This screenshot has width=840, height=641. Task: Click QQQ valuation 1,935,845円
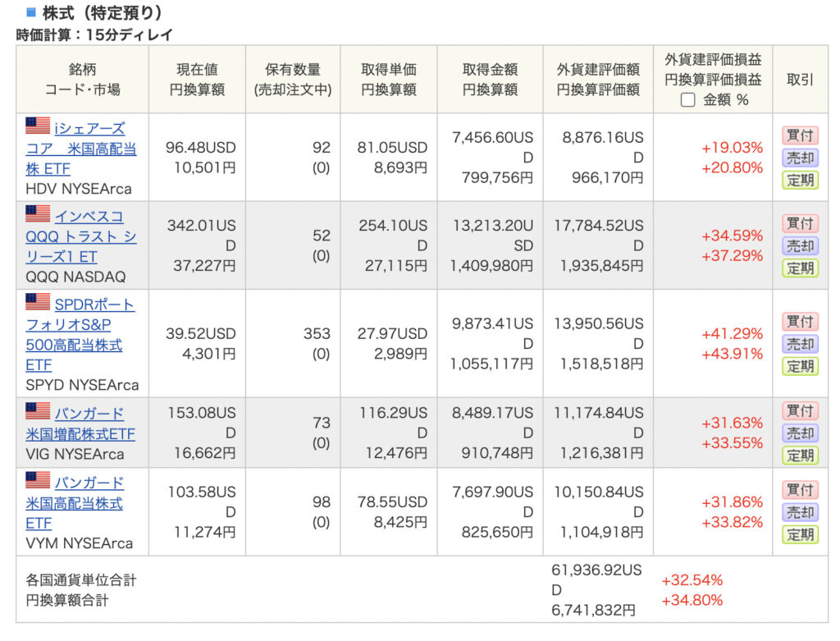601,265
